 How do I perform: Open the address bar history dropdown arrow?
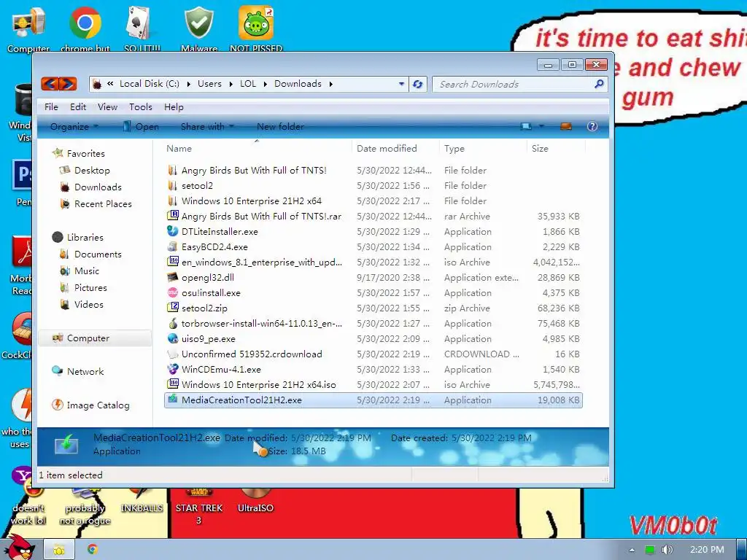tap(401, 85)
